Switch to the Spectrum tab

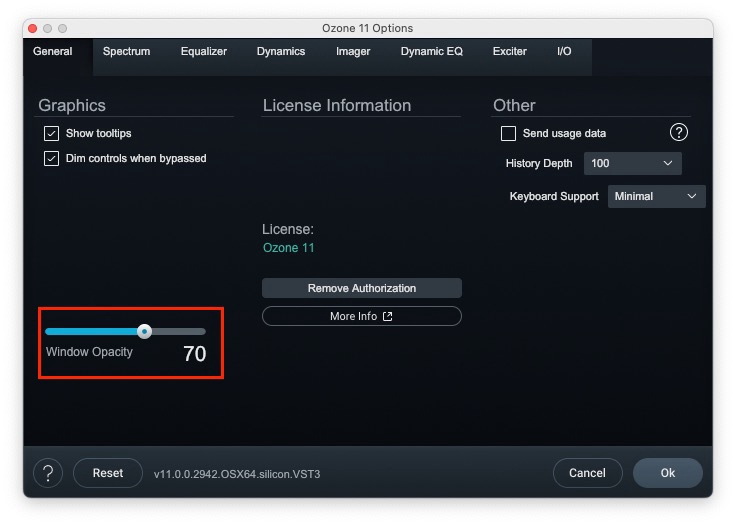click(126, 51)
